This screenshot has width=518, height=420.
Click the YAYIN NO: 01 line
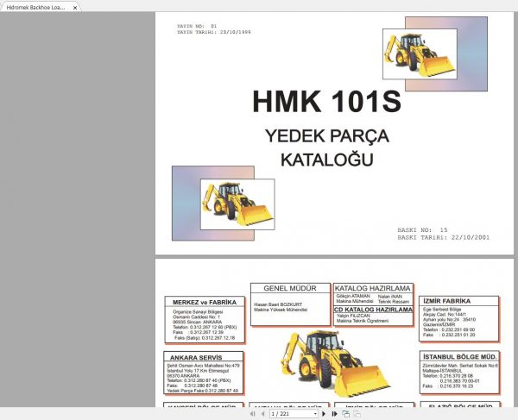pyautogui.click(x=197, y=26)
